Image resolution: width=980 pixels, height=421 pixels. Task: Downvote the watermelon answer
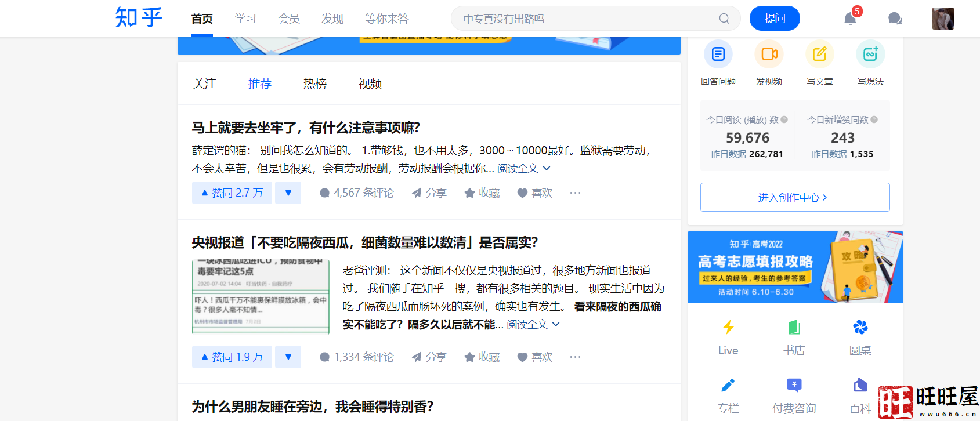point(288,357)
